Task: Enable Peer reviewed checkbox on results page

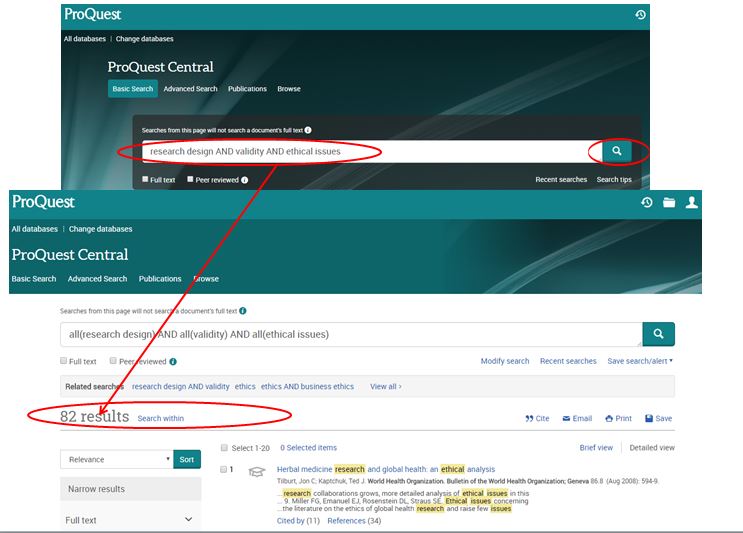Action: click(x=113, y=361)
